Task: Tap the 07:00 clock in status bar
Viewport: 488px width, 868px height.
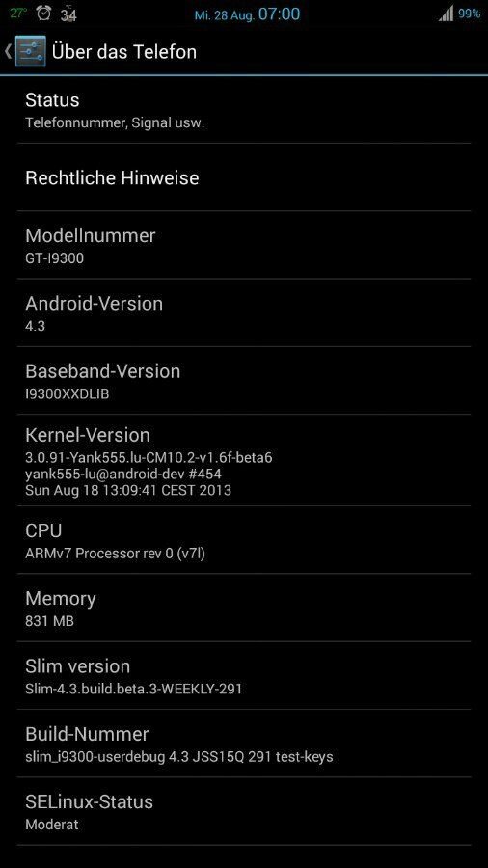Action: [280, 14]
